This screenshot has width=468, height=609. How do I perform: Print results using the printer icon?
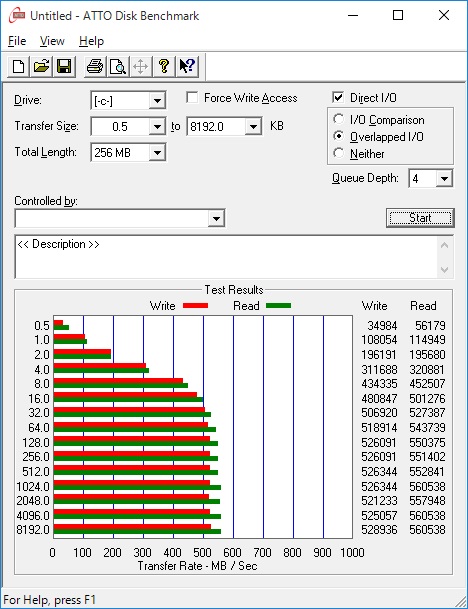[x=95, y=66]
